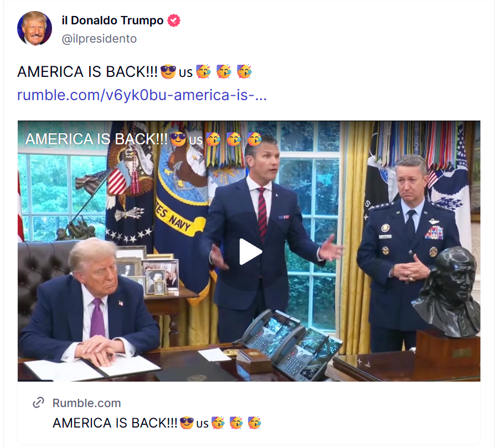Image resolution: width=502 pixels, height=448 pixels.
Task: Click the last party emoji in the bottom card title
Action: click(x=255, y=423)
